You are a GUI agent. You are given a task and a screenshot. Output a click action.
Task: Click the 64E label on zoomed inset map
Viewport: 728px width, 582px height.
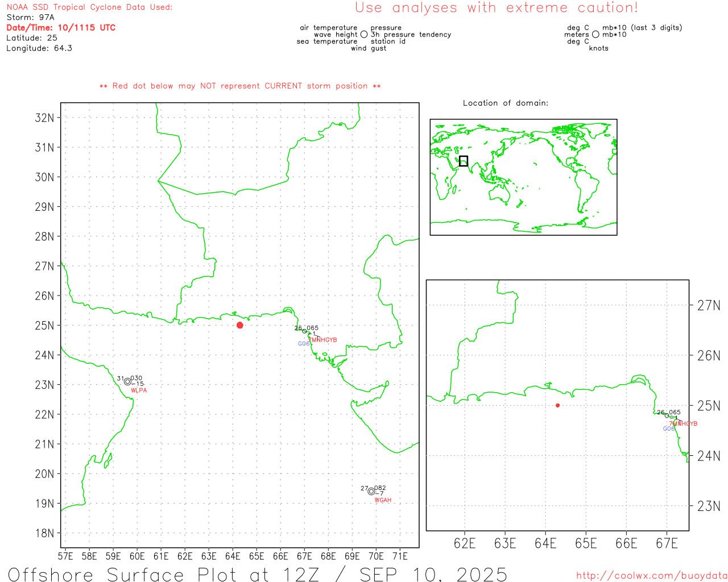click(545, 544)
